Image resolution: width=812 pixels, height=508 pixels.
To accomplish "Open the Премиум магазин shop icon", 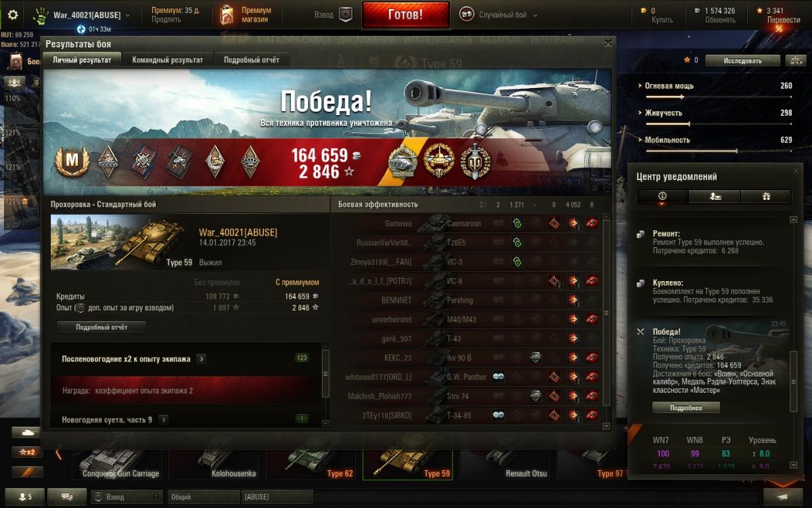I will click(x=227, y=15).
